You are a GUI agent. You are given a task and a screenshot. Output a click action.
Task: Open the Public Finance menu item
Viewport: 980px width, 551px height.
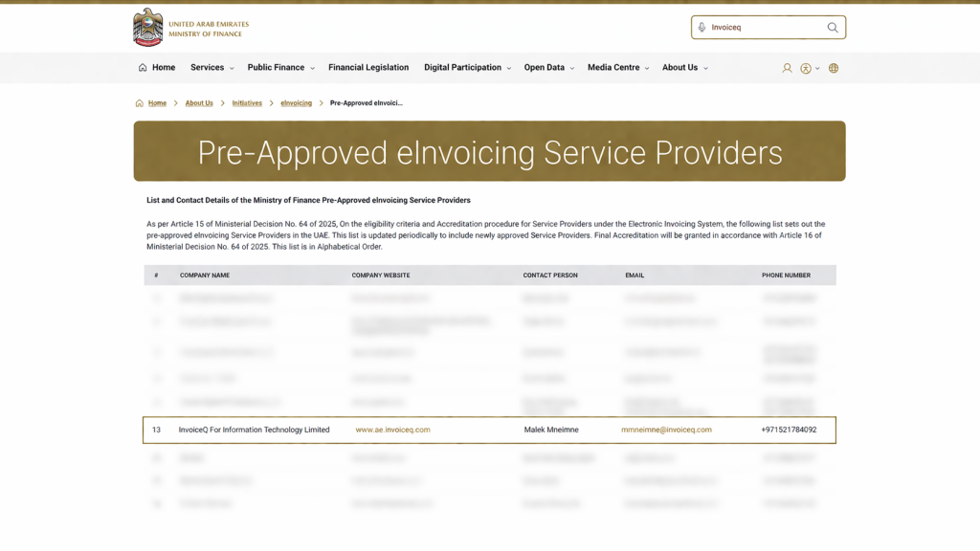(x=276, y=68)
